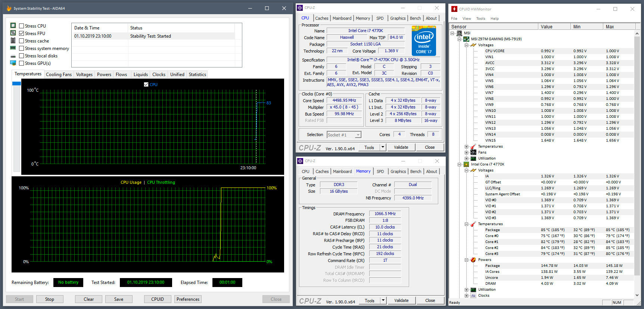Click the thermometer icon of Intel Core Temperatures node
Viewport: 644px width, 309px height.
pos(473,224)
